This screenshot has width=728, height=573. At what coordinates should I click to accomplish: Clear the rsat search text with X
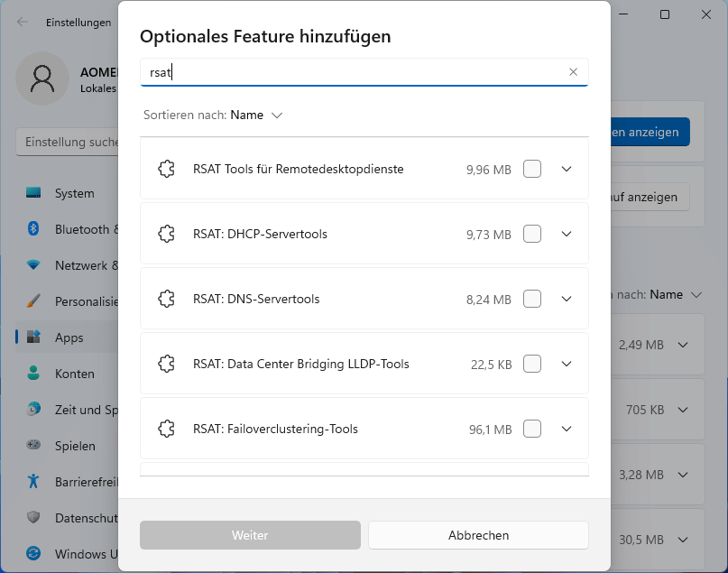coord(574,72)
